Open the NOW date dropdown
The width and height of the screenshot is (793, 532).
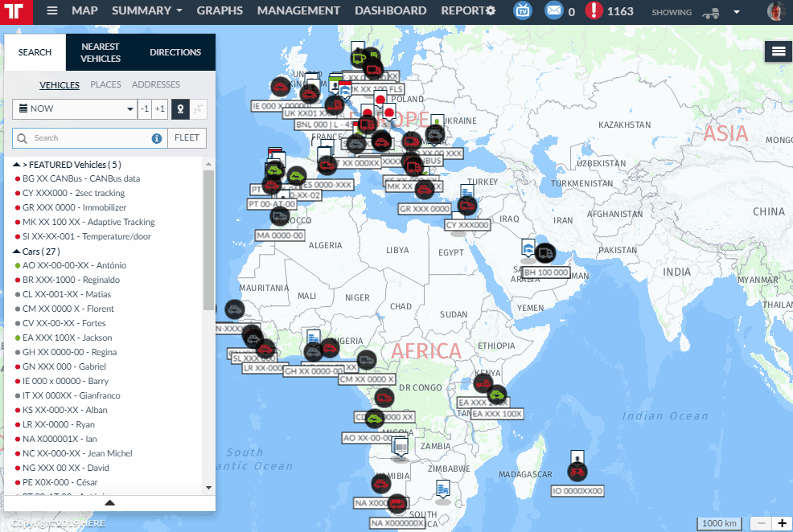75,108
